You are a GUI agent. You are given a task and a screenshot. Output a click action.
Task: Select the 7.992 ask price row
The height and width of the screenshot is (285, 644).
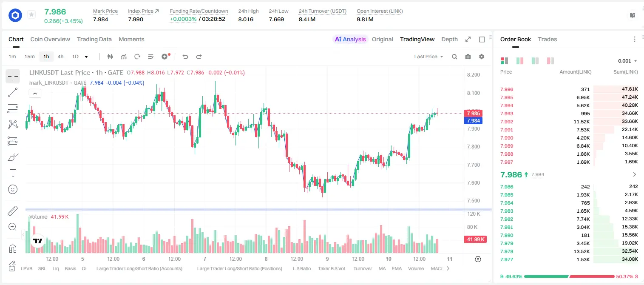point(569,122)
